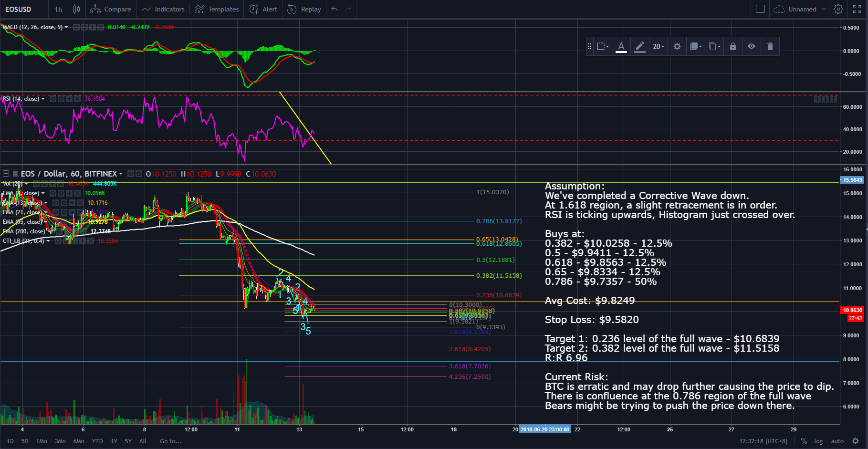Expand the RSI indicator dropdown arrow
The height and width of the screenshot is (449, 868).
pyautogui.click(x=43, y=99)
